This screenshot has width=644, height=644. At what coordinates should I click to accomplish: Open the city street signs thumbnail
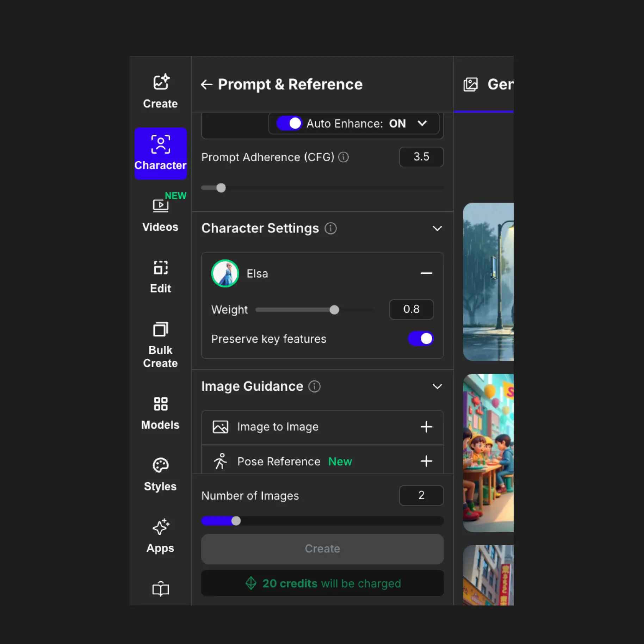(488, 575)
